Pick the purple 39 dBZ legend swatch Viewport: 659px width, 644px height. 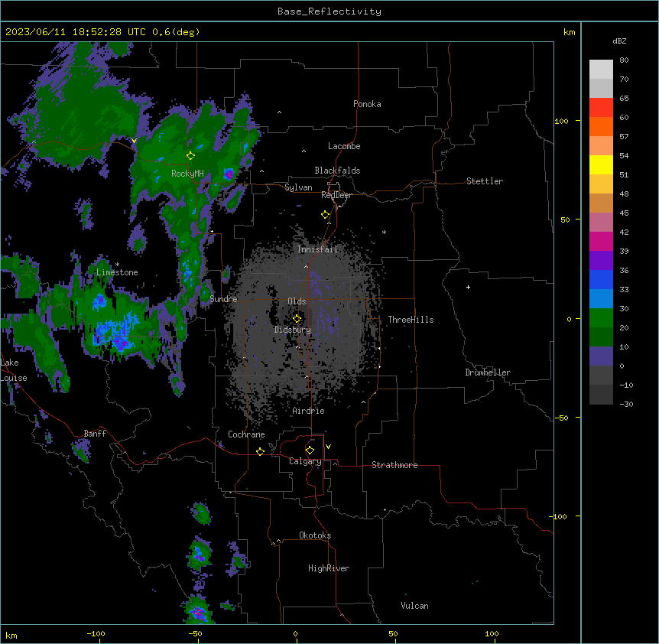click(601, 261)
